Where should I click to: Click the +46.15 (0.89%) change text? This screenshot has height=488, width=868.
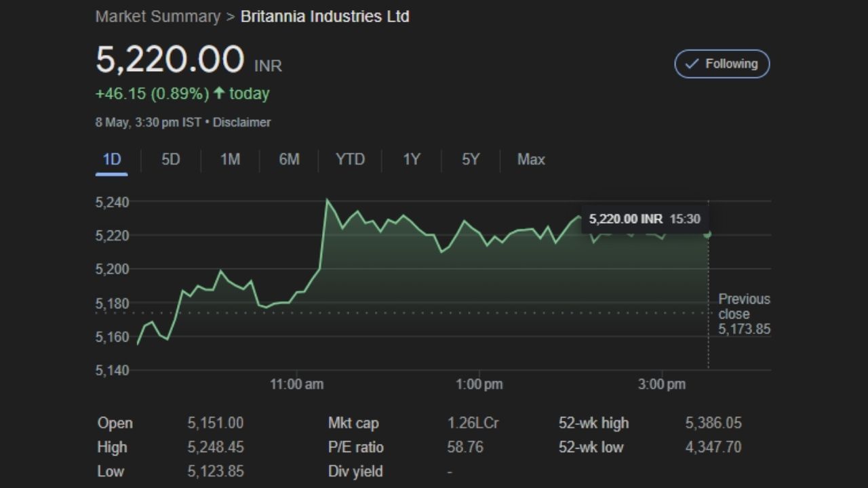pyautogui.click(x=152, y=94)
